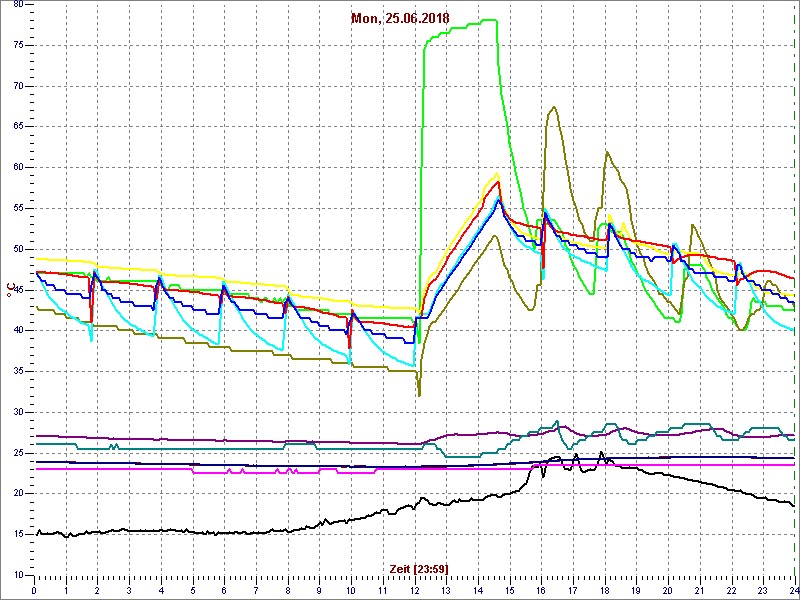
Task: Select the "Zeit [23:59]" time axis caption
Action: tap(419, 568)
